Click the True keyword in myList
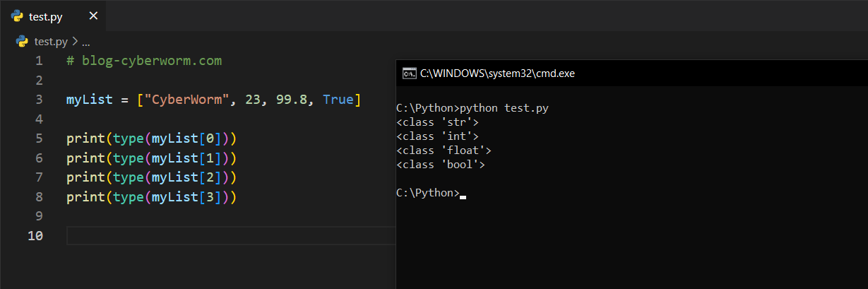This screenshot has height=289, width=868. click(338, 100)
